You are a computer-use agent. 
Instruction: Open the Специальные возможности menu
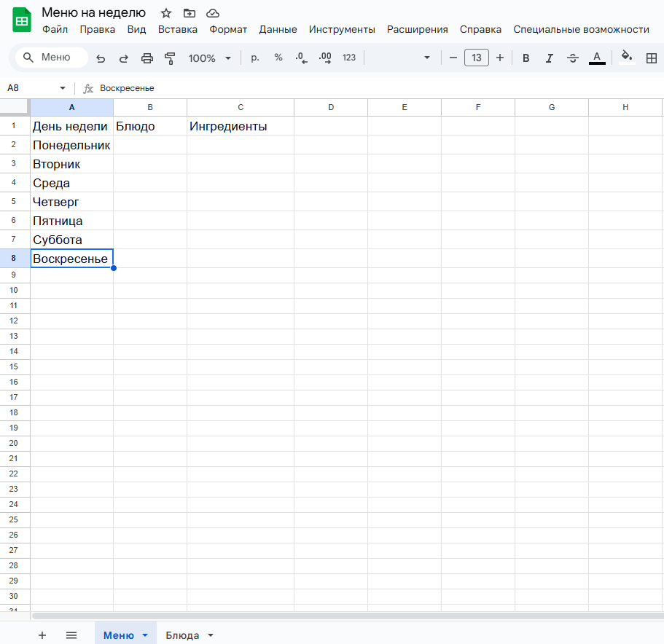point(581,29)
